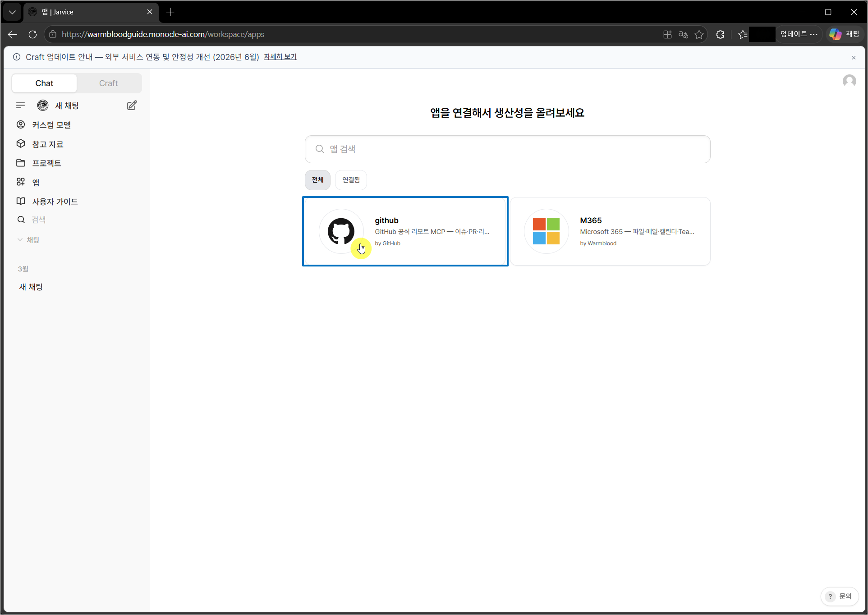The image size is (868, 615).
Task: Click the info icon in the update banner
Action: point(17,57)
